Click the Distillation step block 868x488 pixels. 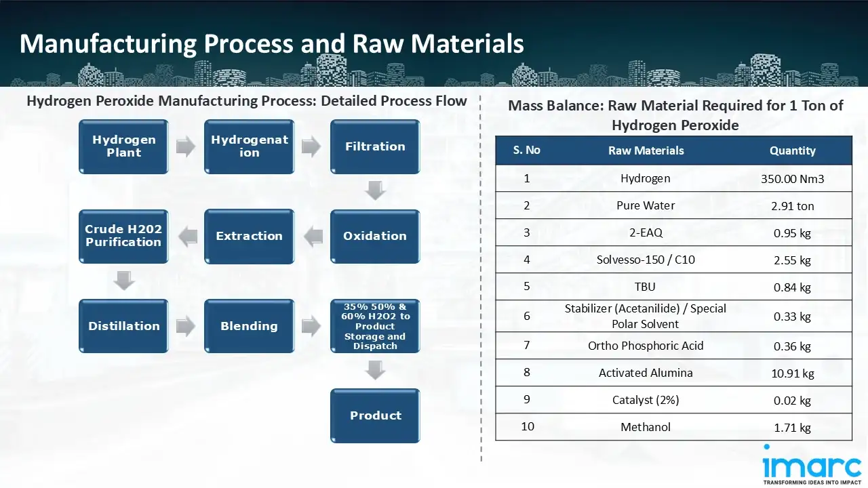pos(123,326)
